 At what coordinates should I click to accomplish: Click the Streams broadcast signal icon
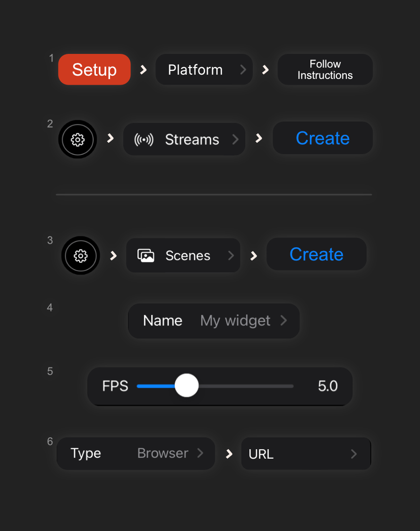pos(144,139)
